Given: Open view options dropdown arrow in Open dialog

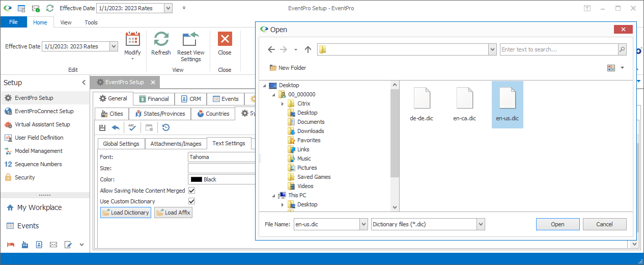Looking at the screenshot, I should (x=622, y=68).
